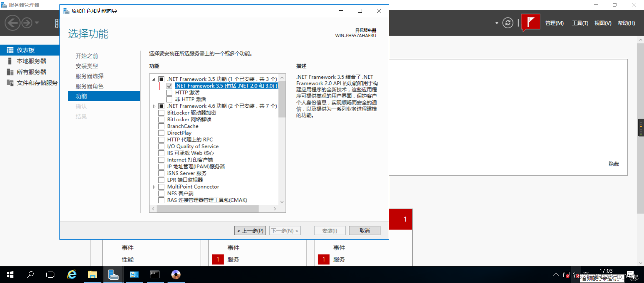Open Task View on the taskbar
Image resolution: width=644 pixels, height=283 pixels.
point(50,275)
